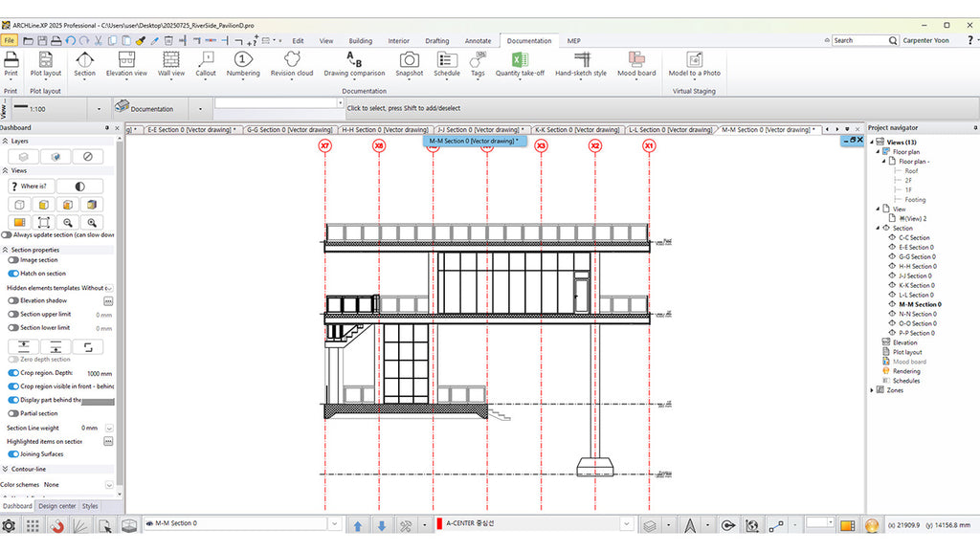Click the Cut scissors icon

click(99, 40)
